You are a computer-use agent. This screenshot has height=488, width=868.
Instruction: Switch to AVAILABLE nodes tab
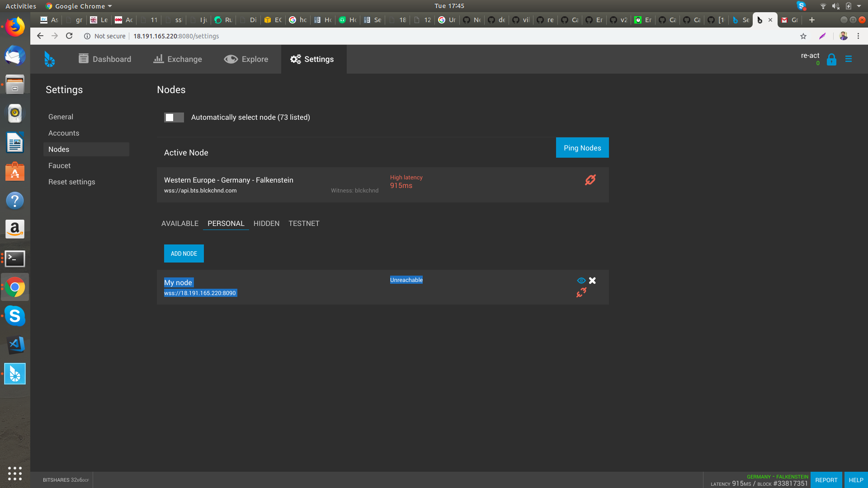point(180,223)
